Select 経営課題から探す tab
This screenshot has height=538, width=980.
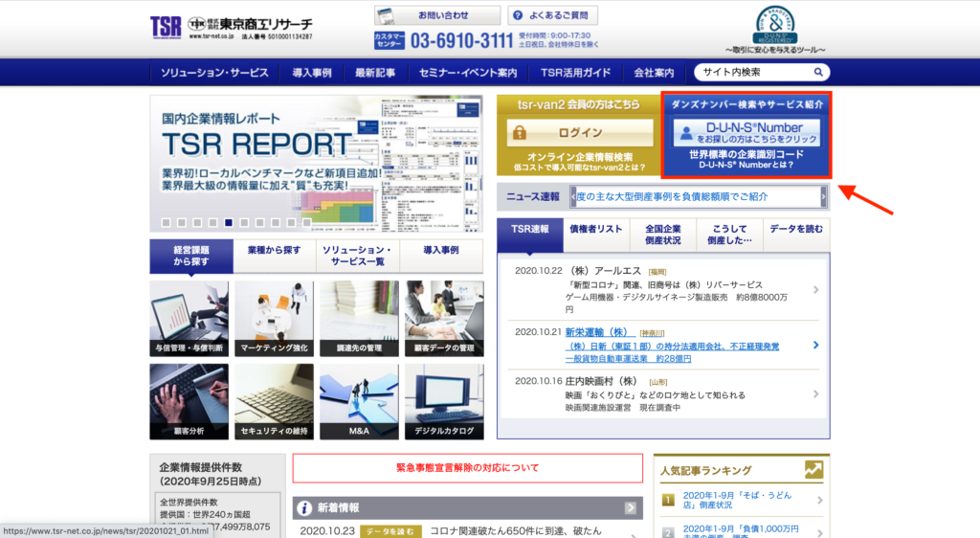[x=191, y=256]
